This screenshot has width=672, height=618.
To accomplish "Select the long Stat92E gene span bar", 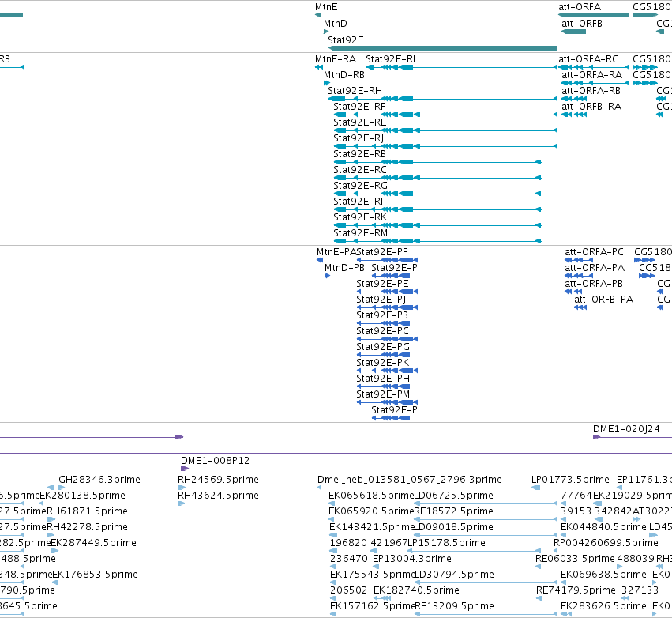I will (x=442, y=48).
